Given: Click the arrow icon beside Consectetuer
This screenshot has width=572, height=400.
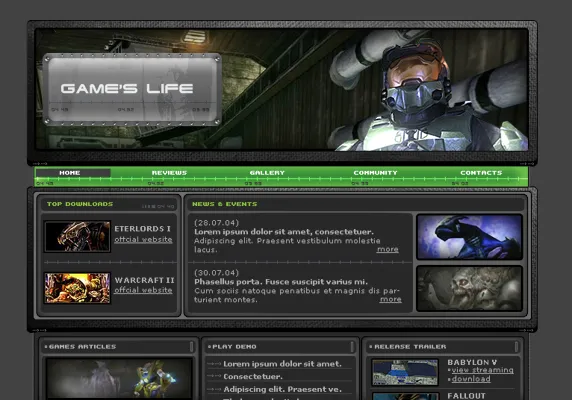Looking at the screenshot, I should 214,377.
